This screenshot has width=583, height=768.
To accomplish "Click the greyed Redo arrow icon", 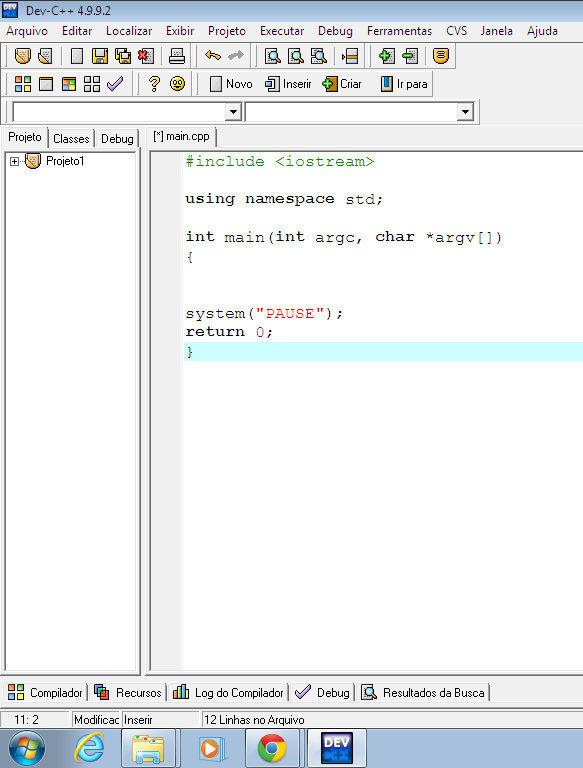I will tap(236, 55).
